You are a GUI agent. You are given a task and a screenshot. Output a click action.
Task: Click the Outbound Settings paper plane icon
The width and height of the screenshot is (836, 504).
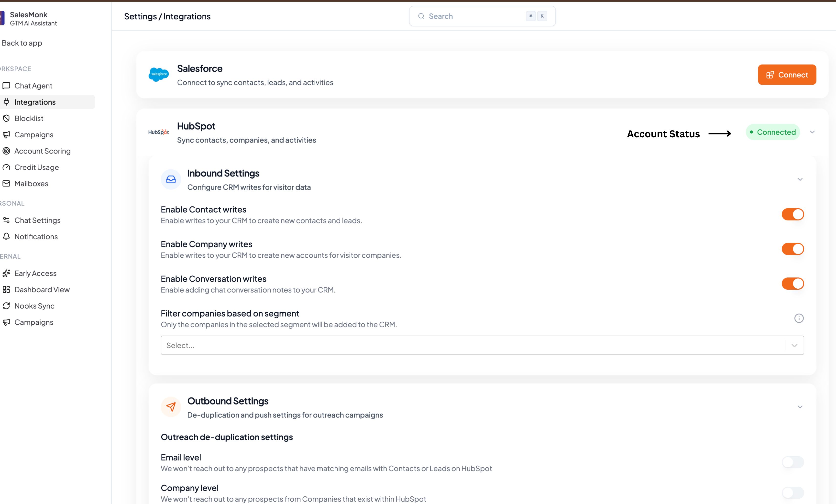pyautogui.click(x=171, y=407)
